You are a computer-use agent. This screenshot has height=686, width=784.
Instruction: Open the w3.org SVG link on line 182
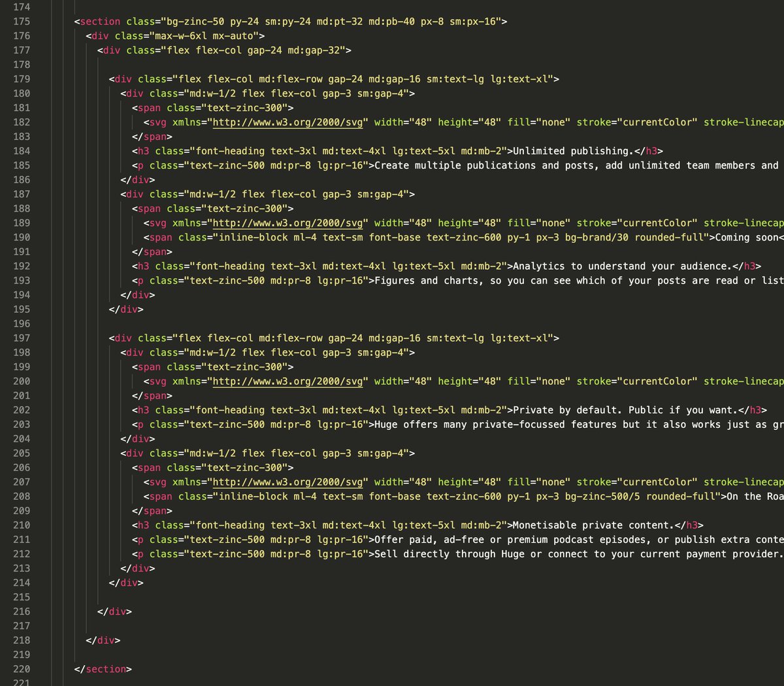(288, 122)
